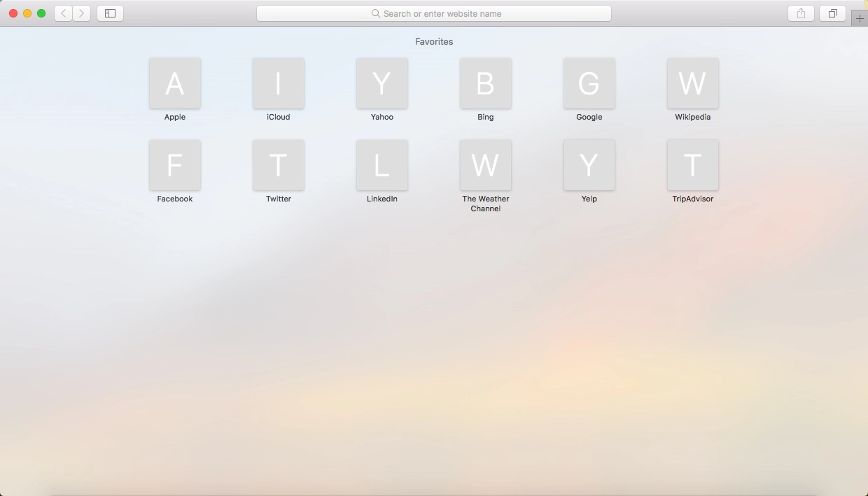Screen dimensions: 868x496
Task: Add a new tab
Action: click(x=860, y=19)
